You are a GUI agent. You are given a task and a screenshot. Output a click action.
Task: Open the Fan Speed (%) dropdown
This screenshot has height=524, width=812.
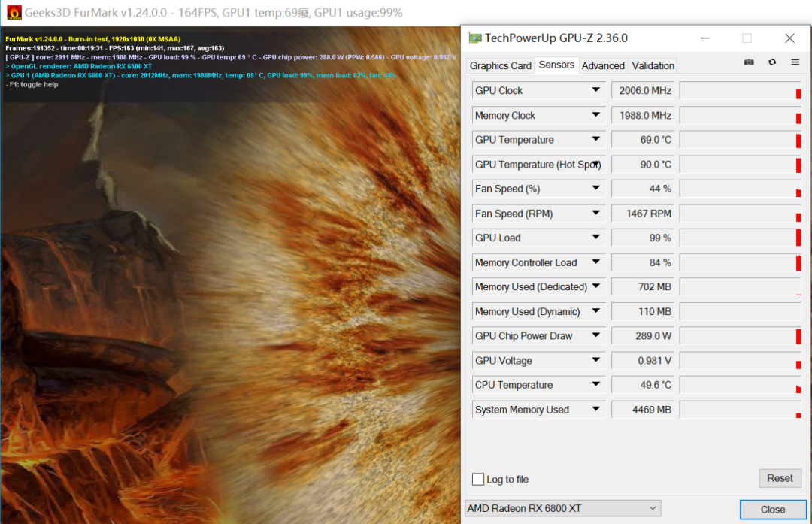point(596,189)
